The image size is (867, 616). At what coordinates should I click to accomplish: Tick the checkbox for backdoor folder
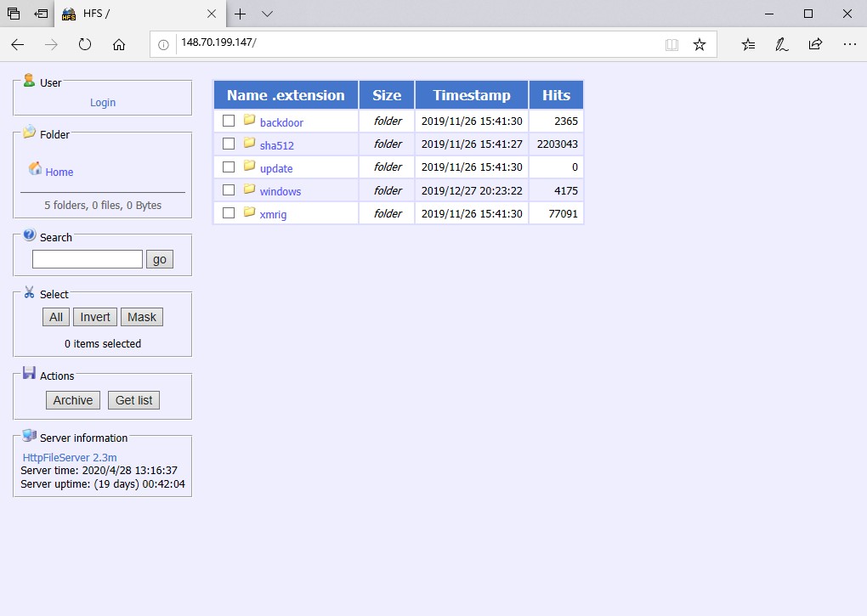[229, 121]
